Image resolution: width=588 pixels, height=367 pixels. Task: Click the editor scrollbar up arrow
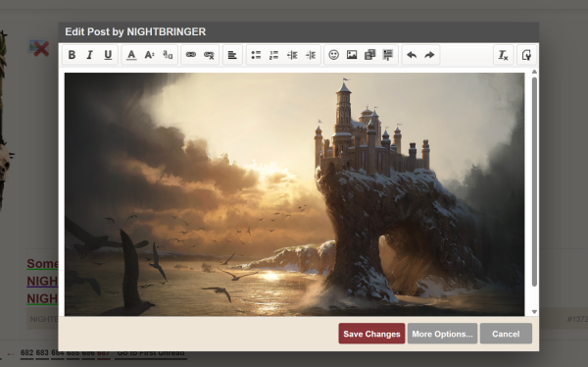point(534,72)
